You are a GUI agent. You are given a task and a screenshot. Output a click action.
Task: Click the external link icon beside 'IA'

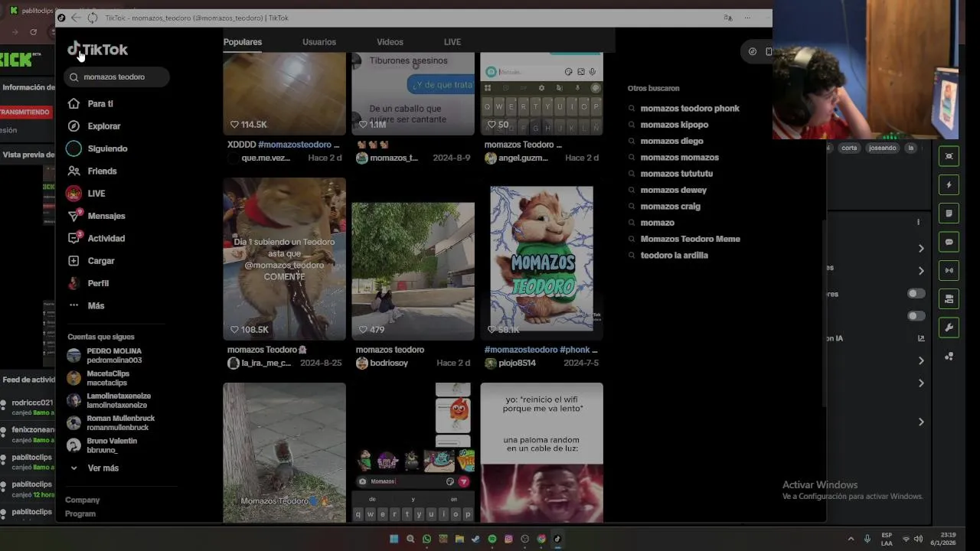[921, 338]
